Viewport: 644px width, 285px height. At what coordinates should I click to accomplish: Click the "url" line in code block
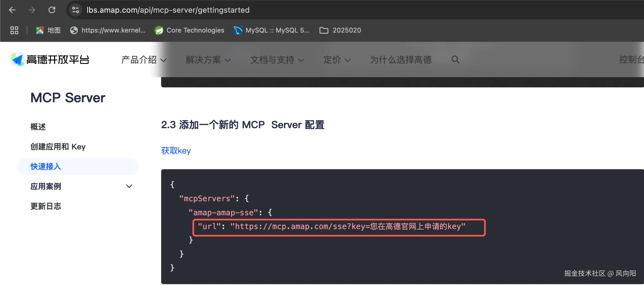point(331,227)
